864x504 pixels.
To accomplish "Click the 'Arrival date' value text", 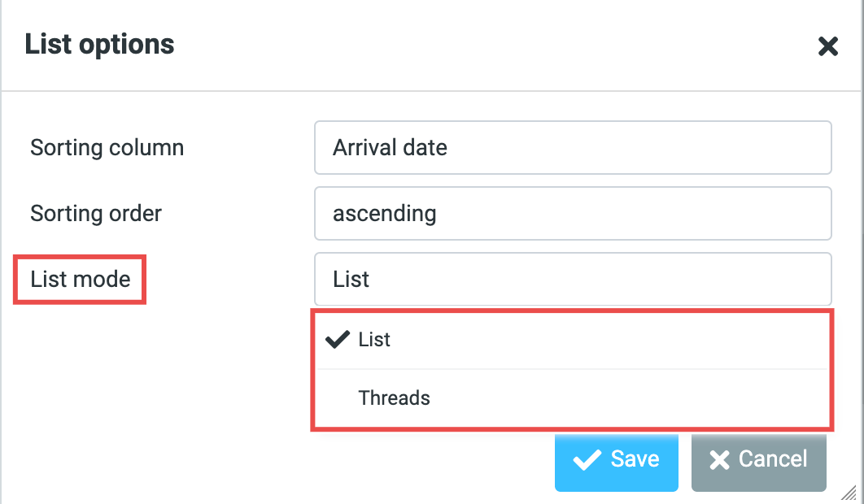I will (390, 148).
